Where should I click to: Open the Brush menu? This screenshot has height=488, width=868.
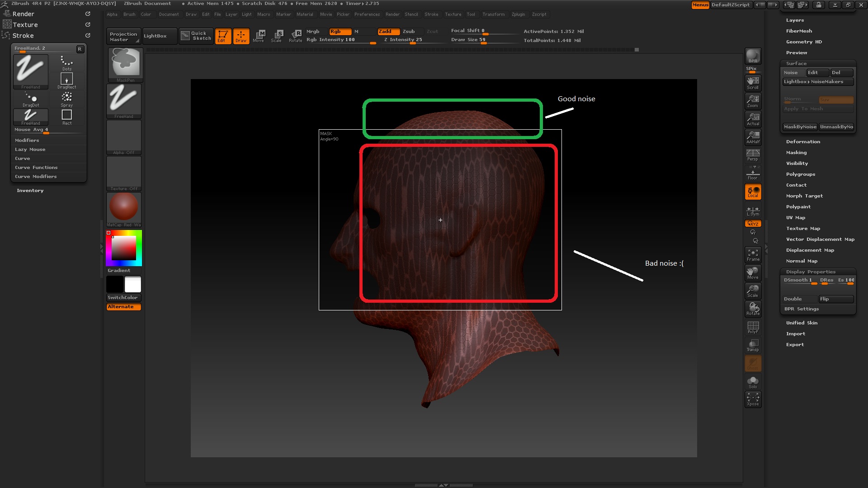point(129,14)
